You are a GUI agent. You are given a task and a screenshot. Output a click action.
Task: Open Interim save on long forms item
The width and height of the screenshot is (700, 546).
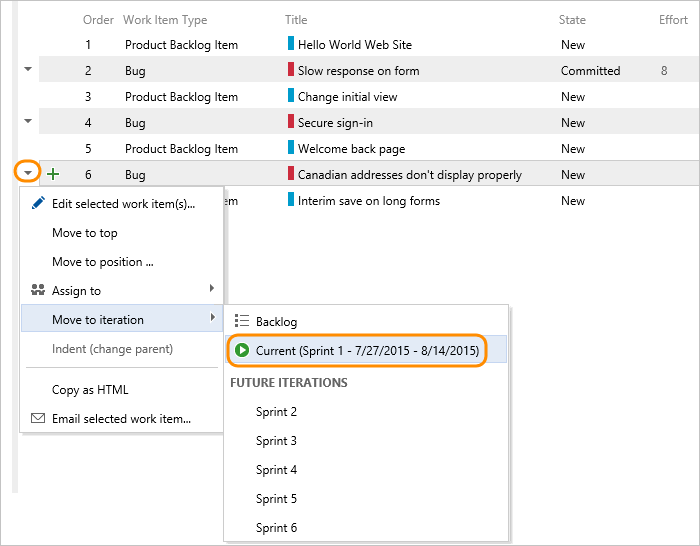point(369,201)
